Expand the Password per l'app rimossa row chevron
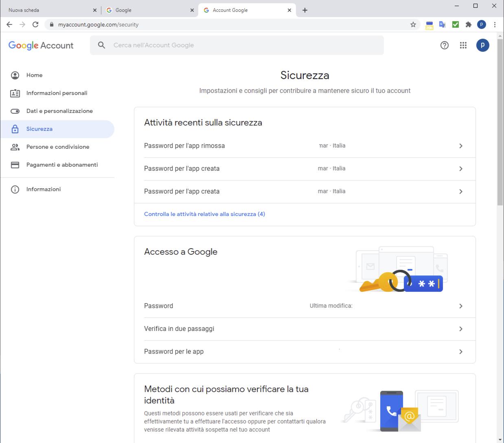The image size is (504, 443). point(461,146)
